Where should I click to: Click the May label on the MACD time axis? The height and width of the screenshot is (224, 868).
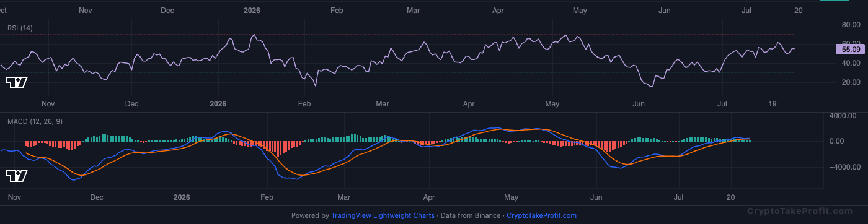[511, 197]
